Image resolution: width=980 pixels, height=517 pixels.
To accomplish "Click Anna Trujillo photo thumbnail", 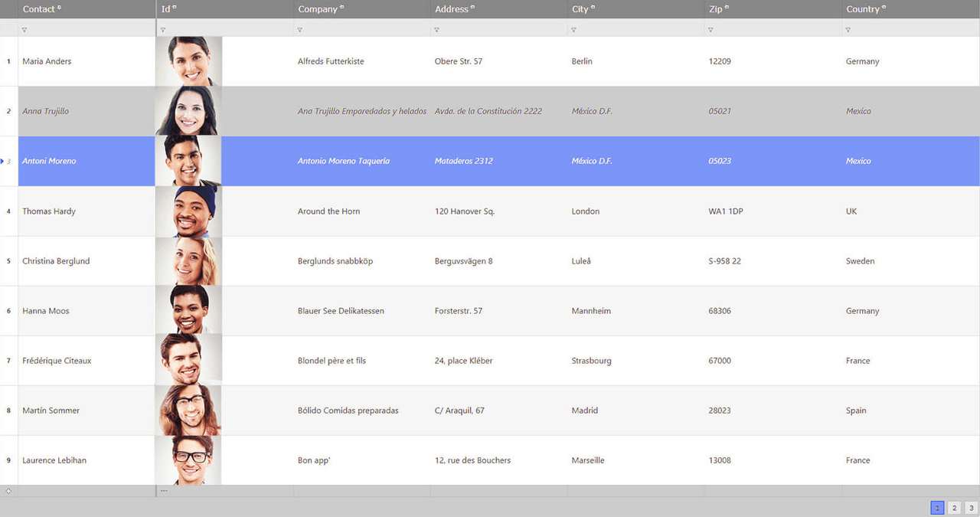I will coord(188,111).
